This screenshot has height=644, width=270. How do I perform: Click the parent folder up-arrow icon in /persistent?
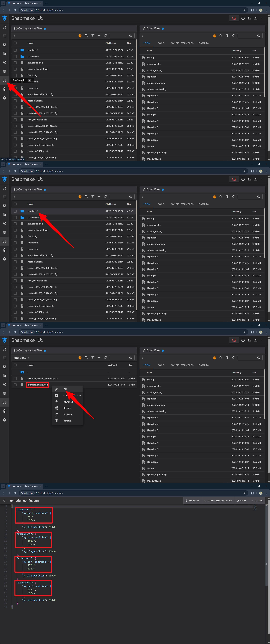coord(22,372)
